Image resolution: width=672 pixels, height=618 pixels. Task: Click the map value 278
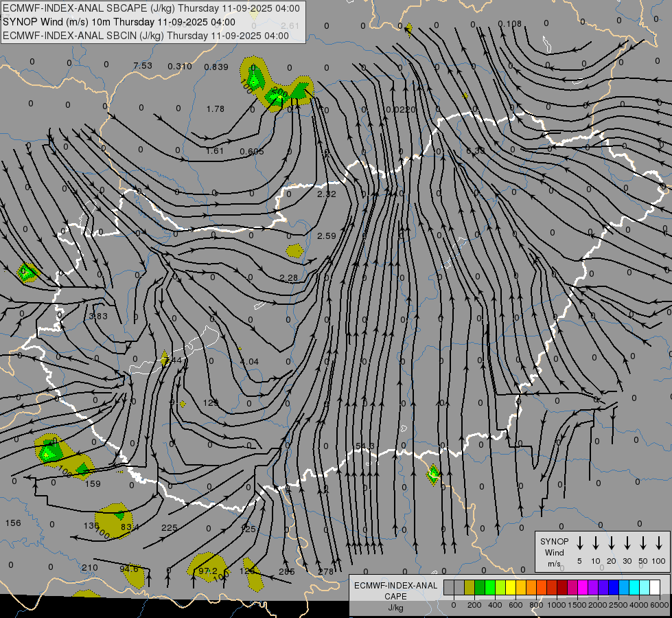326,572
